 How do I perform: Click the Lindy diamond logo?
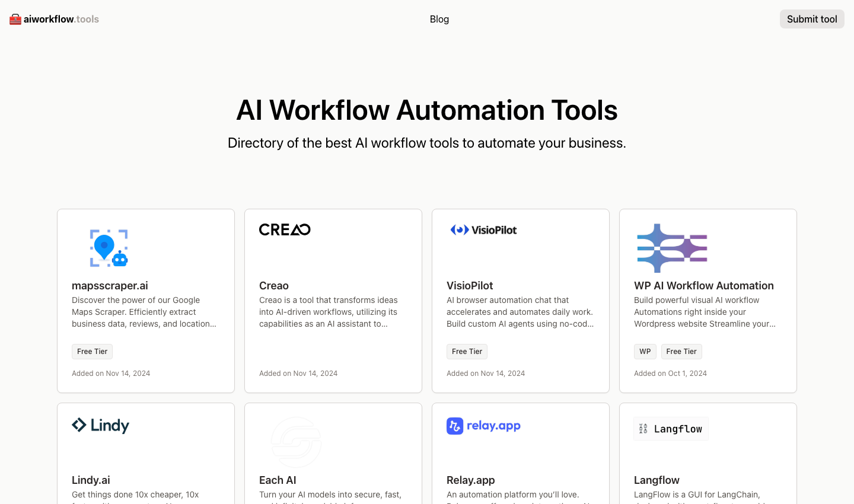point(100,426)
